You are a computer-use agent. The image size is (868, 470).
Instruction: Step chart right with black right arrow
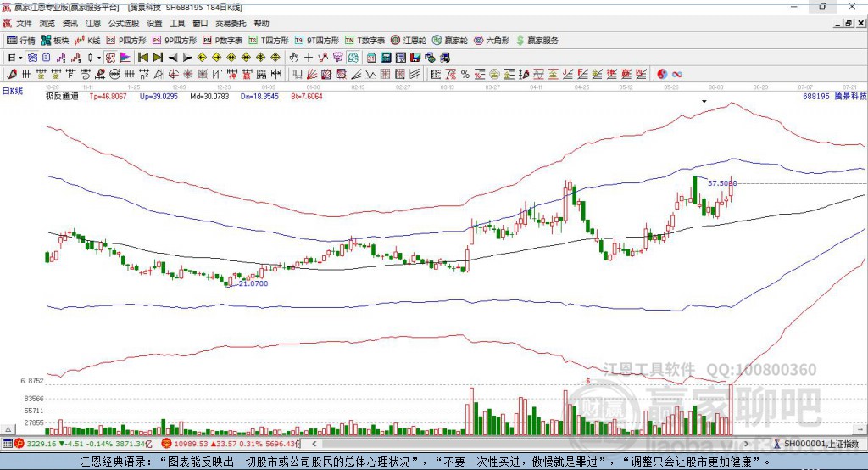tap(187, 58)
